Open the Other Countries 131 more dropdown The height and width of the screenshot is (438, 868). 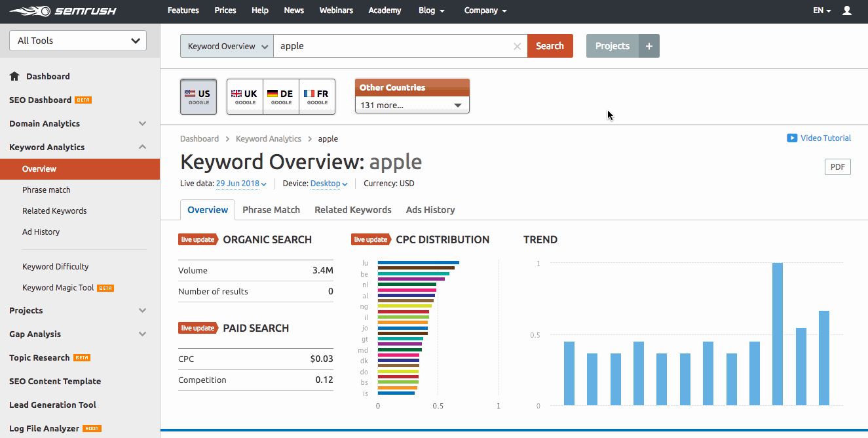click(412, 105)
